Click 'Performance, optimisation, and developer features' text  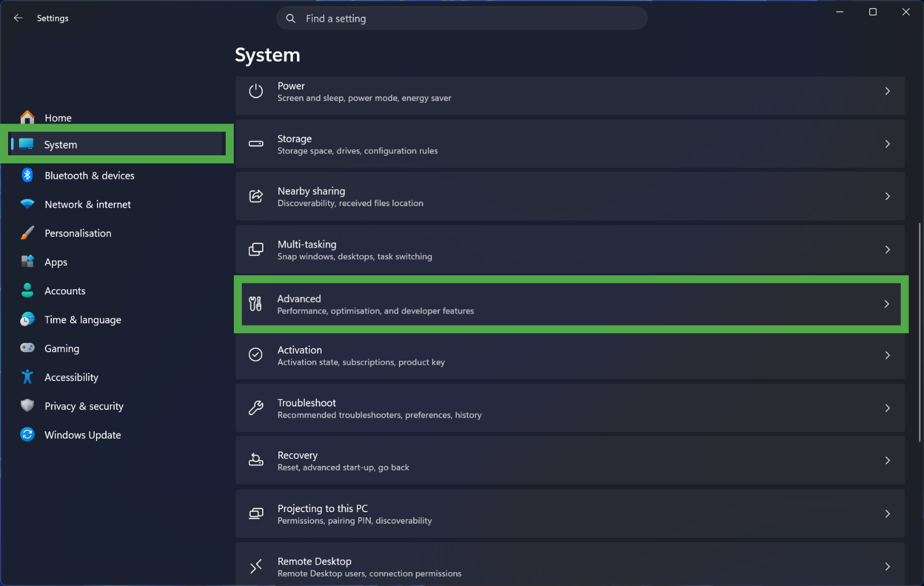pos(375,311)
